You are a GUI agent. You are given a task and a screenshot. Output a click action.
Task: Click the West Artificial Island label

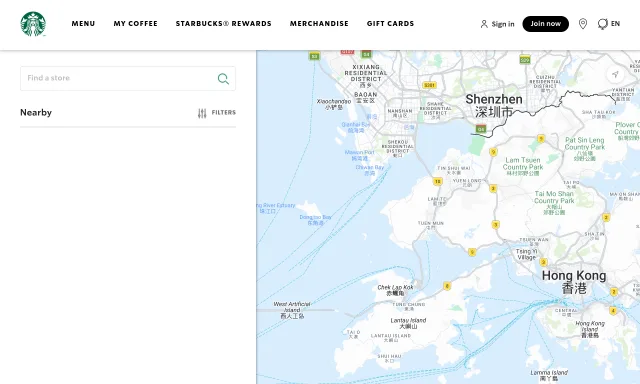[292, 310]
